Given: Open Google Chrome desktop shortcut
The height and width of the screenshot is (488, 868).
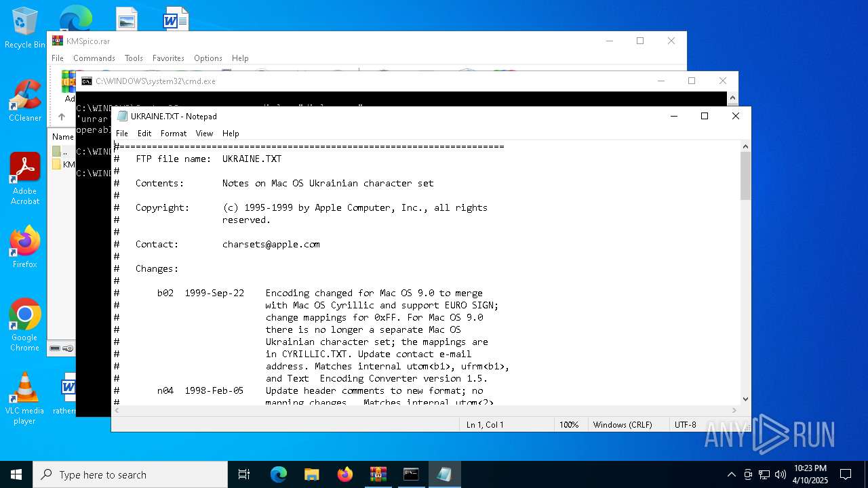Looking at the screenshot, I should (25, 325).
